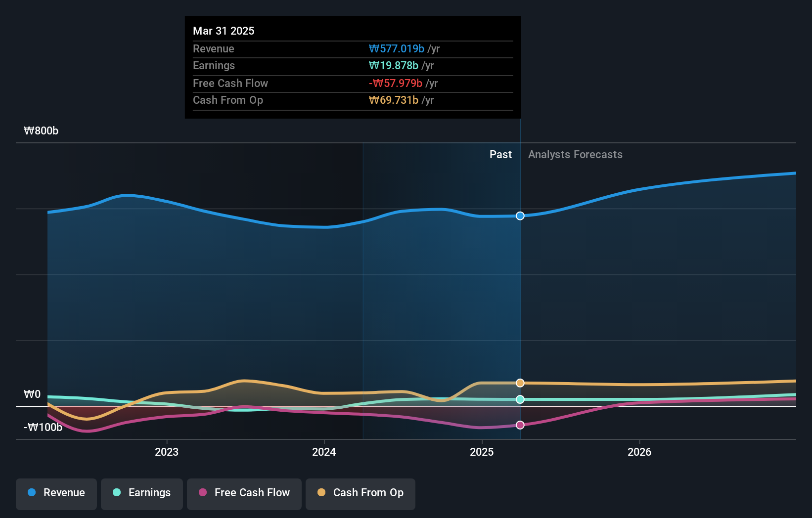The image size is (812, 518).
Task: Toggle the Cash From Op series visibility
Action: [x=360, y=493]
